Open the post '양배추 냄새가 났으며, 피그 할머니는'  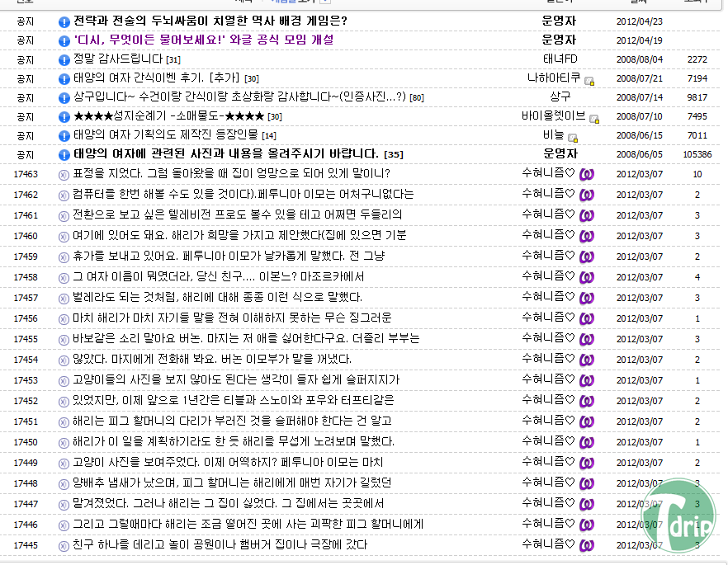point(232,483)
